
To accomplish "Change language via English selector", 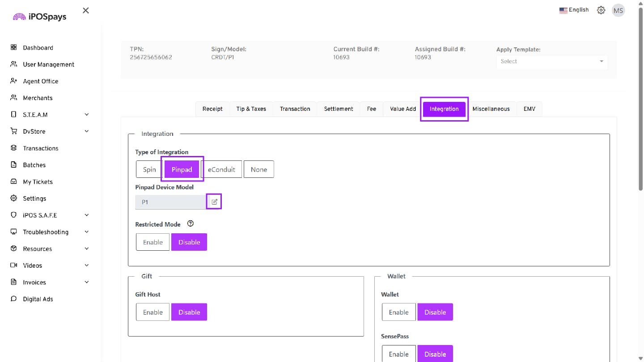I will pyautogui.click(x=574, y=10).
